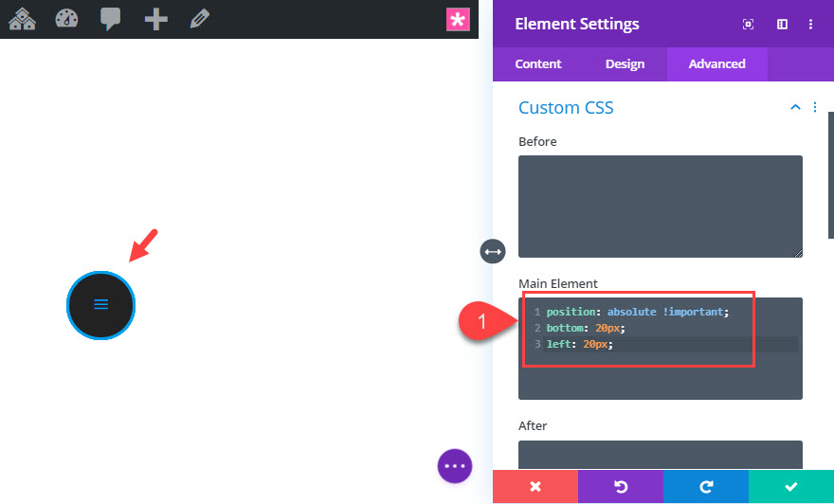834x504 pixels.
Task: Open the comments speech bubble icon
Action: [x=111, y=19]
